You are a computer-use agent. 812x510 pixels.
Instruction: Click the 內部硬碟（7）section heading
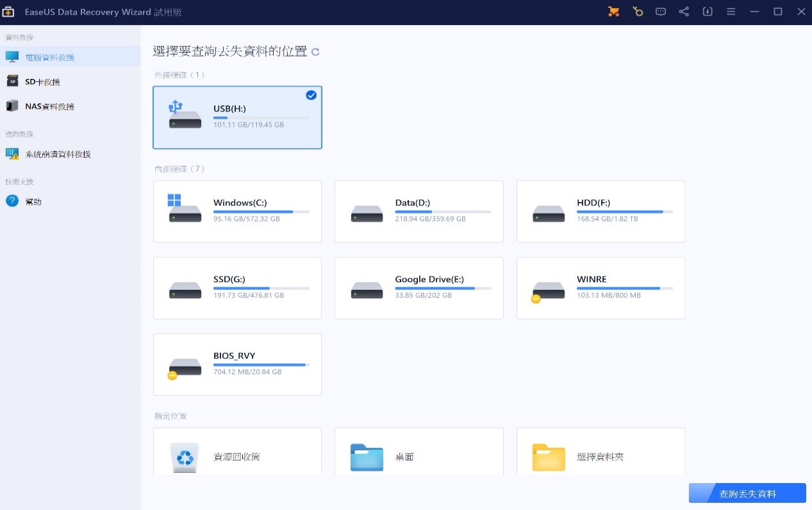click(x=180, y=169)
